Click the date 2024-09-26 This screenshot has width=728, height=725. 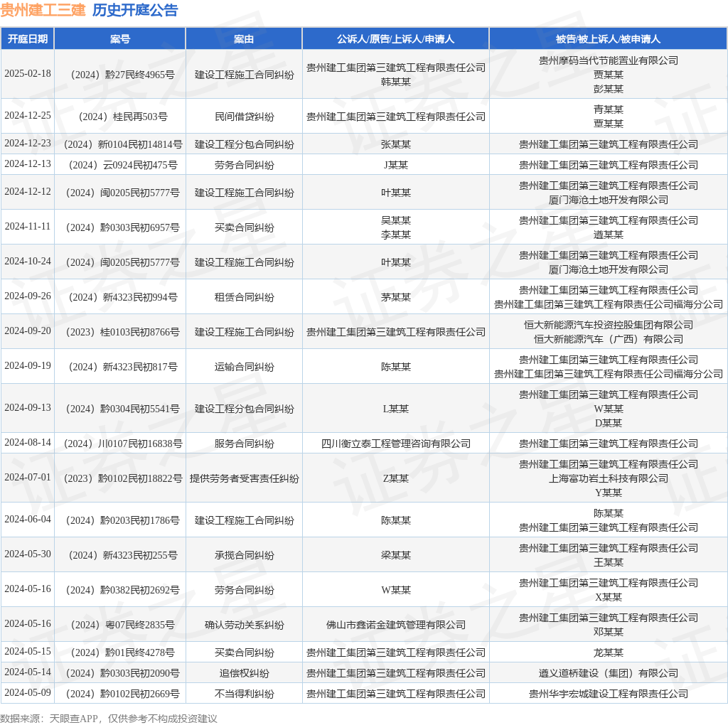(28, 296)
